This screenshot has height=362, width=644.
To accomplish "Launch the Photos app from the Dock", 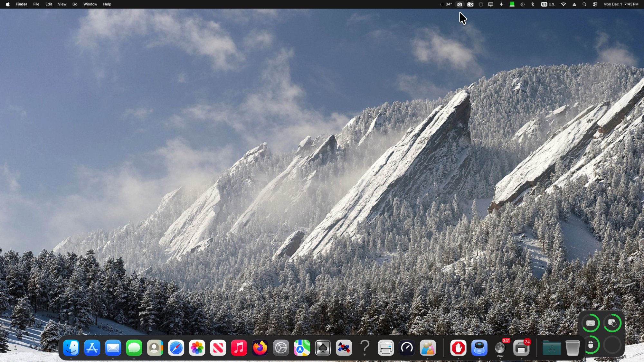I will coord(197,348).
